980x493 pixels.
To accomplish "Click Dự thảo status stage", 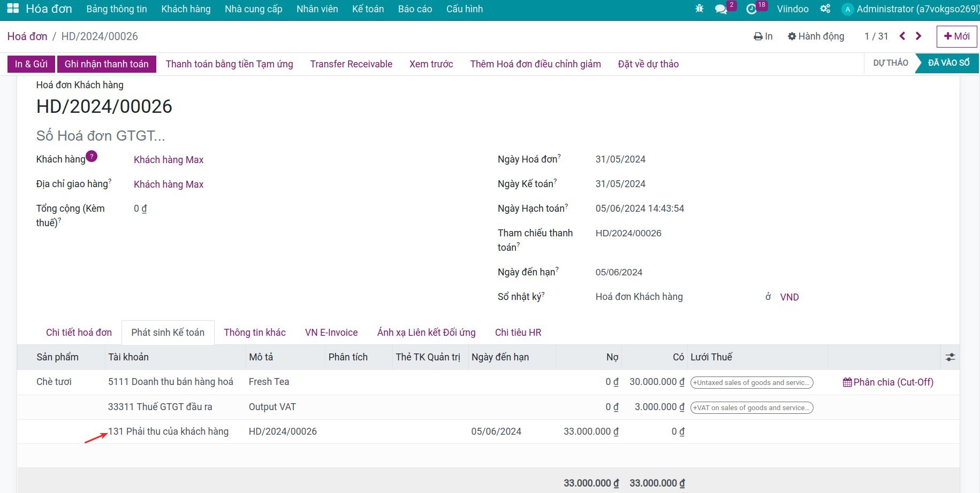I will (x=891, y=63).
